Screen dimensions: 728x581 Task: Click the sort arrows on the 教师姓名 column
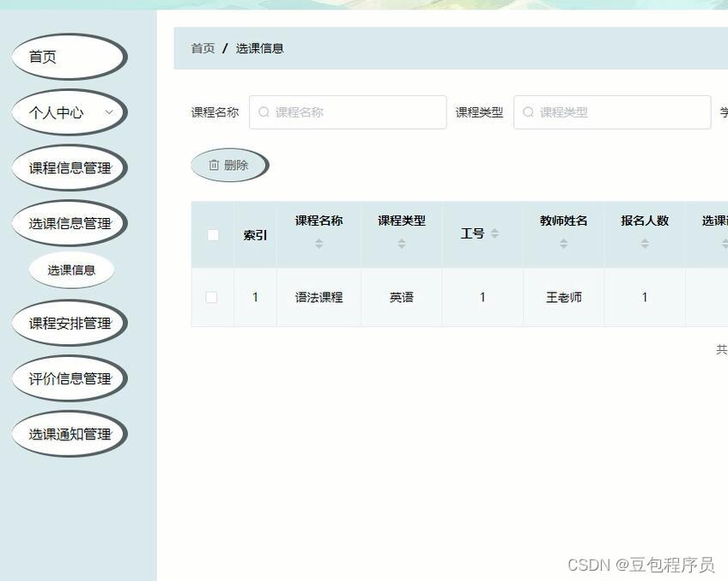pos(564,243)
